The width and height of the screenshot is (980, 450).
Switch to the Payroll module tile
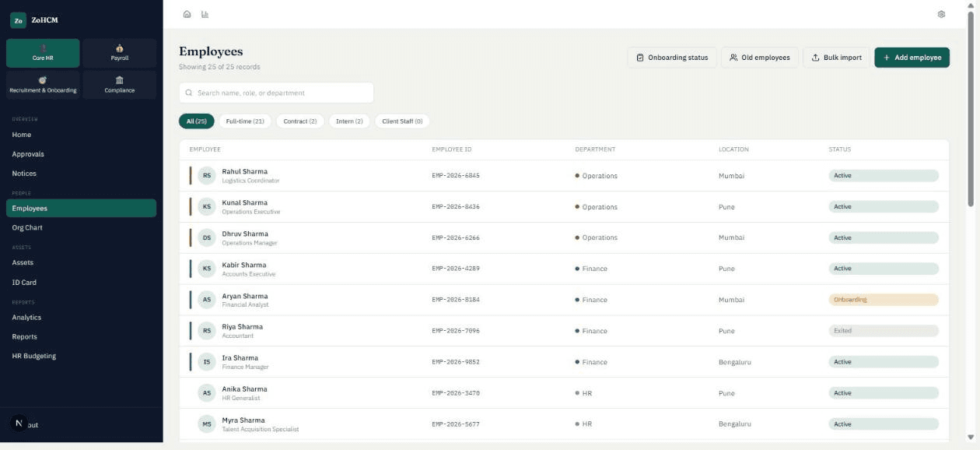click(x=120, y=53)
